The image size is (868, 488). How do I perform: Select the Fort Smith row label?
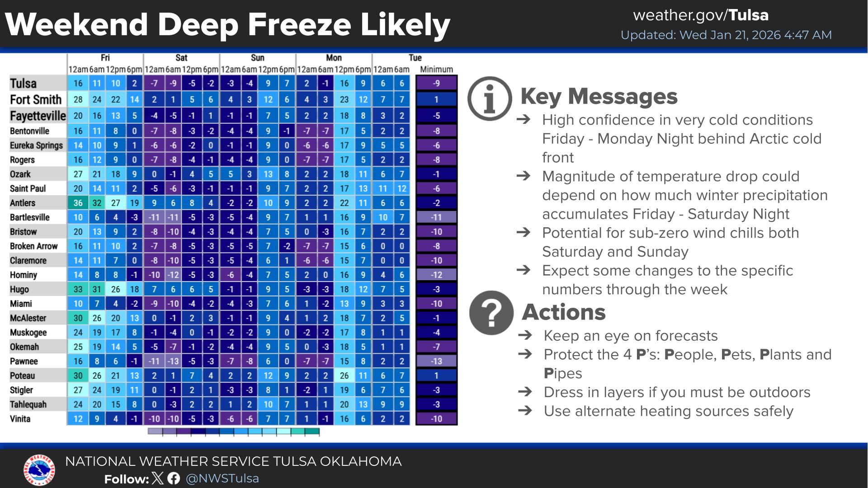point(36,99)
